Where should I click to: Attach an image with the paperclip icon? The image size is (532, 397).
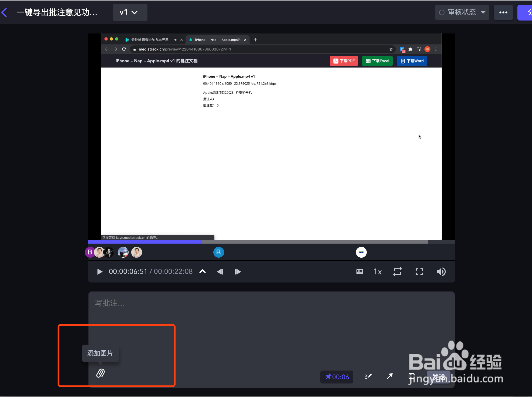coord(100,373)
